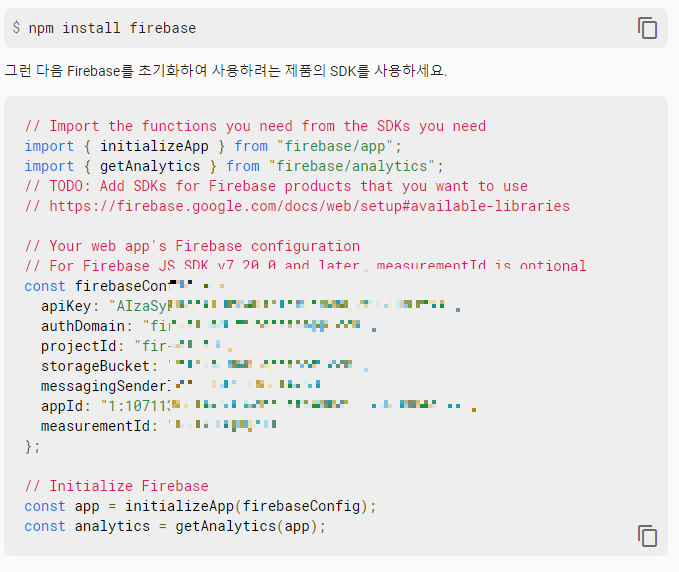Click 'Your web app's Firebase configuration' comment
This screenshot has height=572, width=679.
coord(192,246)
